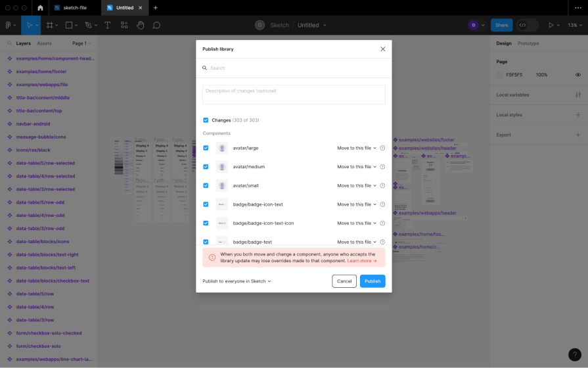Click the Dev Mode code toggle
588x368 pixels.
coord(523,25)
